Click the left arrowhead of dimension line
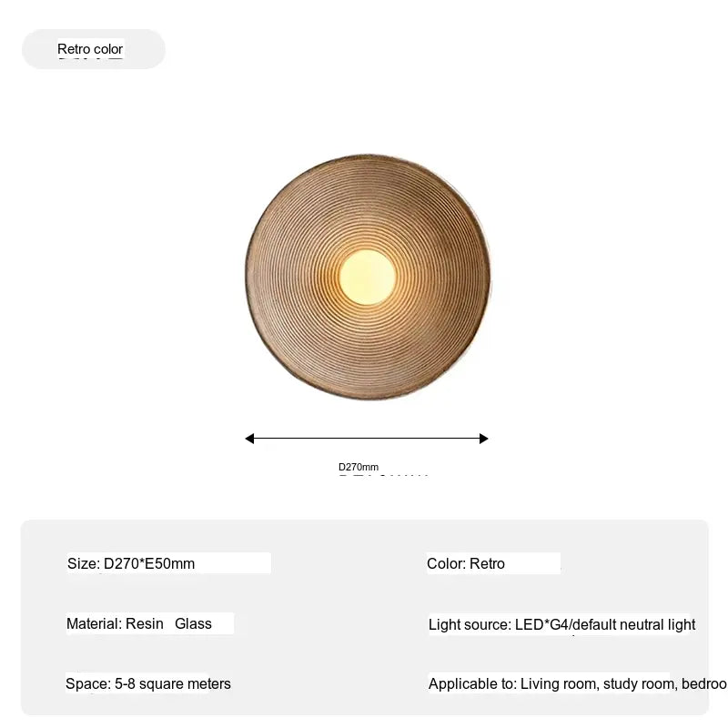 pos(249,439)
